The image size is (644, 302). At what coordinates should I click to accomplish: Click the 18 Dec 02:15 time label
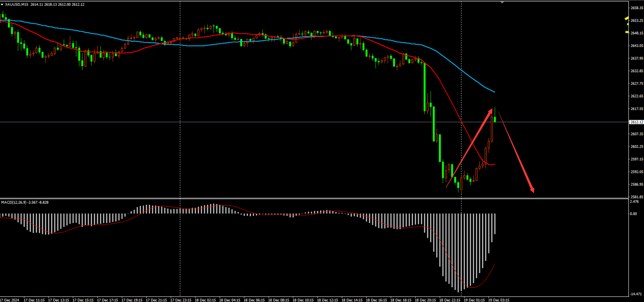click(x=205, y=300)
